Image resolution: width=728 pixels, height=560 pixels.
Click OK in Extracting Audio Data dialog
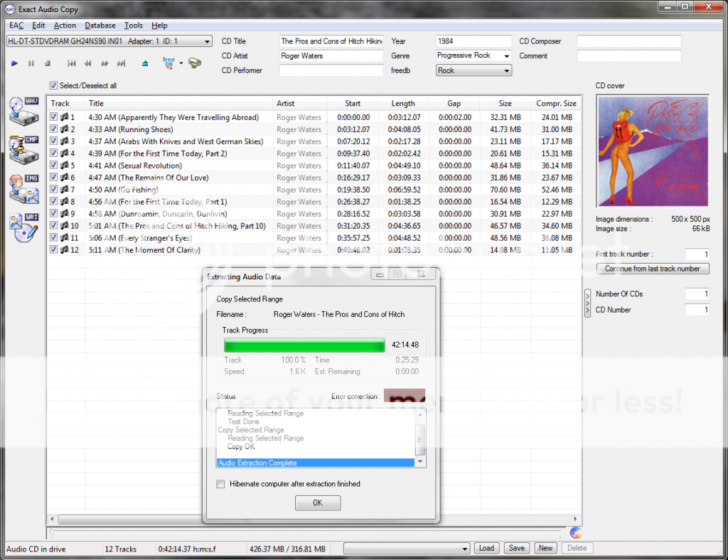pos(318,503)
